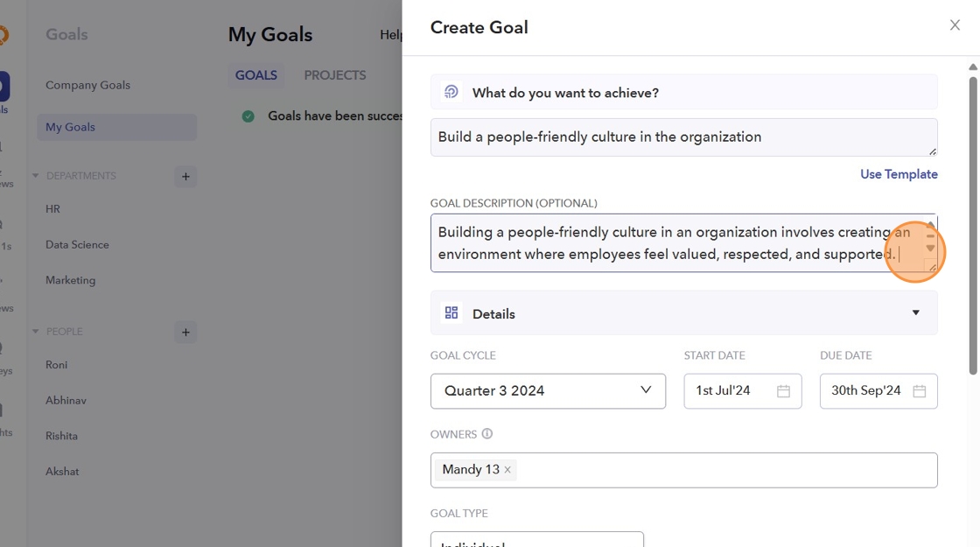Select the Marketing department

tap(70, 280)
